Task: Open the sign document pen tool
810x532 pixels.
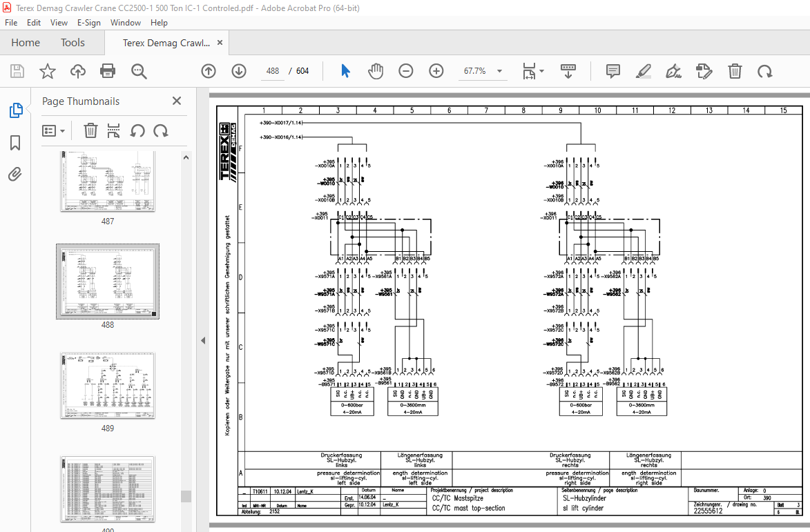Action: coord(674,70)
